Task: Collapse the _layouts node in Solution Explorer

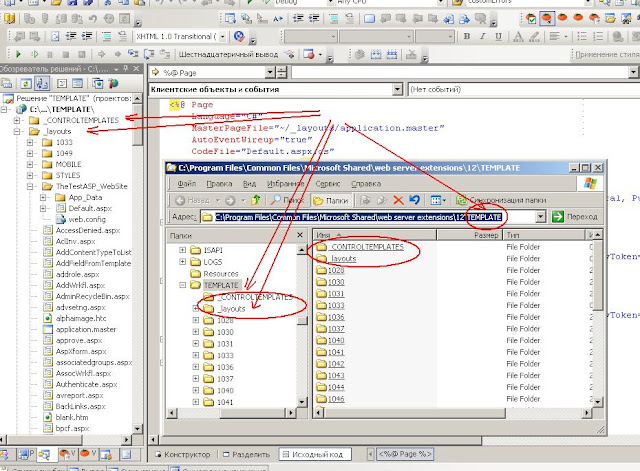Action: click(x=17, y=131)
